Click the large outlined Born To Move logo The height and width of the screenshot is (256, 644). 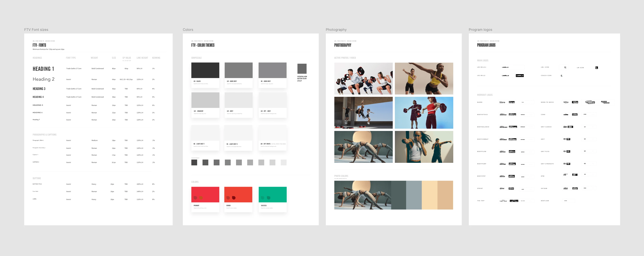coord(590,102)
